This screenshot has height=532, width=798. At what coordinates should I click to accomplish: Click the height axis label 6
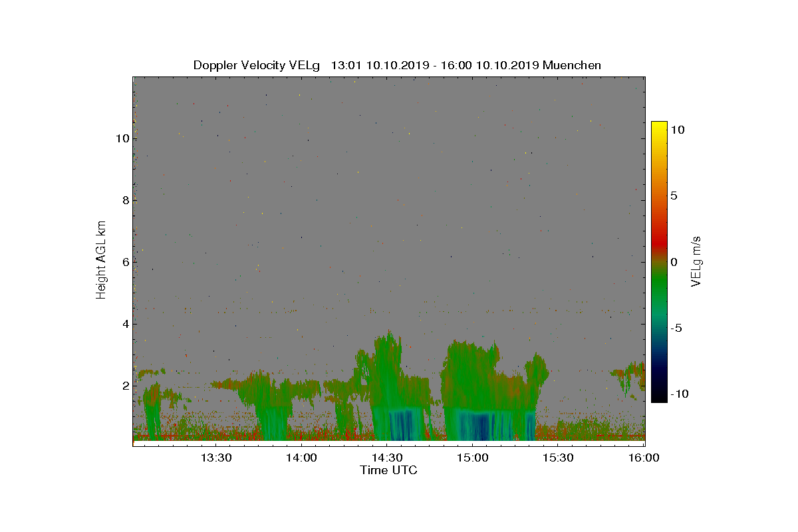124,262
